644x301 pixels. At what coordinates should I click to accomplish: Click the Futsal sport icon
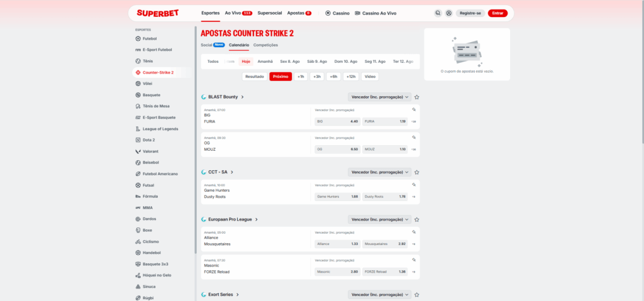(x=138, y=185)
